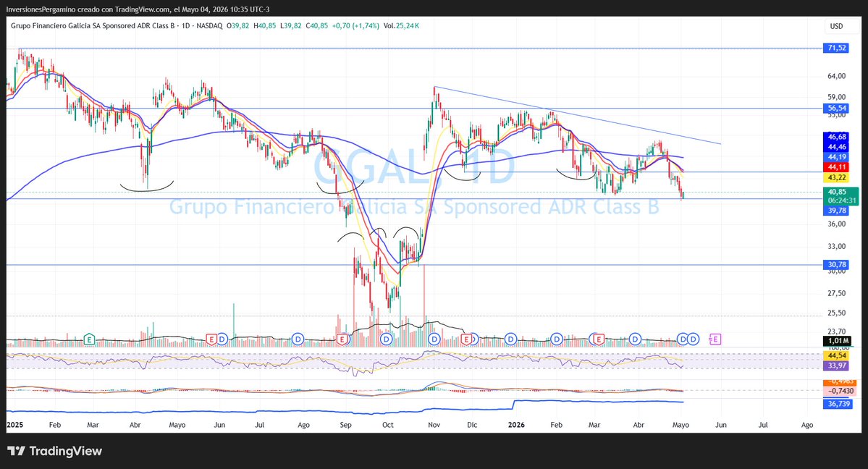
Task: Click the 30,78 horizontal line price label
Action: [x=836, y=265]
